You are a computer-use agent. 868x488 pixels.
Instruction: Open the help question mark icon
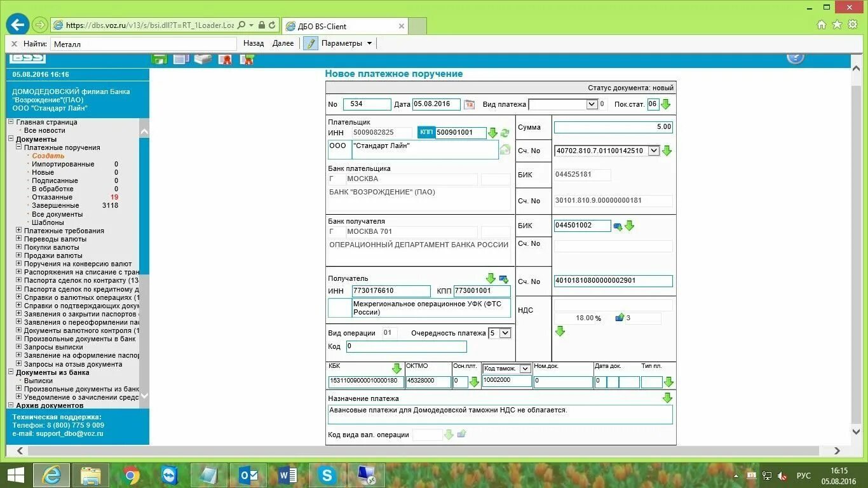point(795,57)
